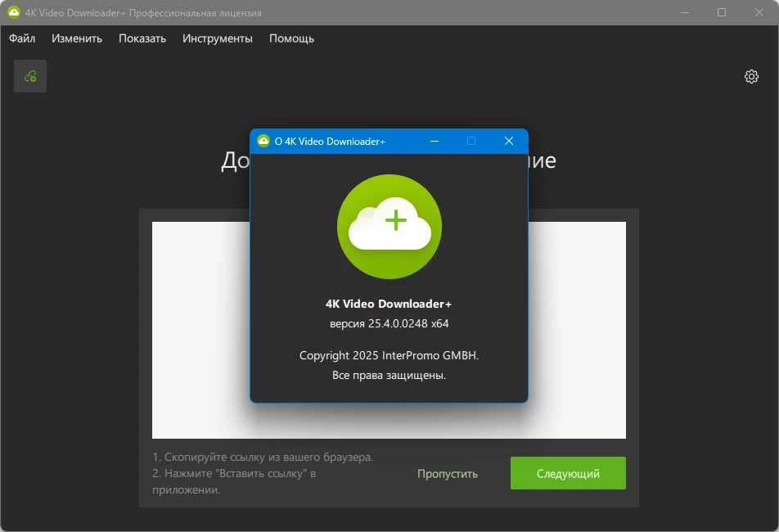This screenshot has width=779, height=532.
Task: Maximize the main application window
Action: pyautogui.click(x=722, y=12)
